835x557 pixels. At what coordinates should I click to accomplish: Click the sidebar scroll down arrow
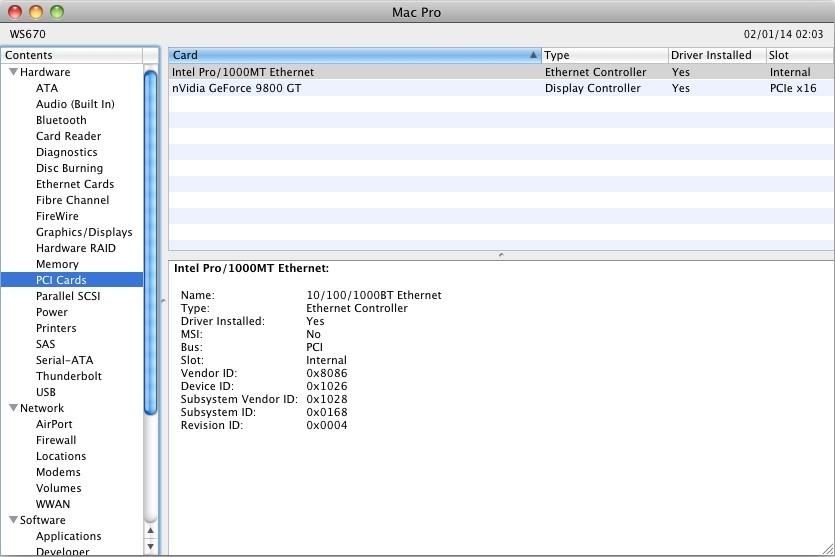(151, 547)
